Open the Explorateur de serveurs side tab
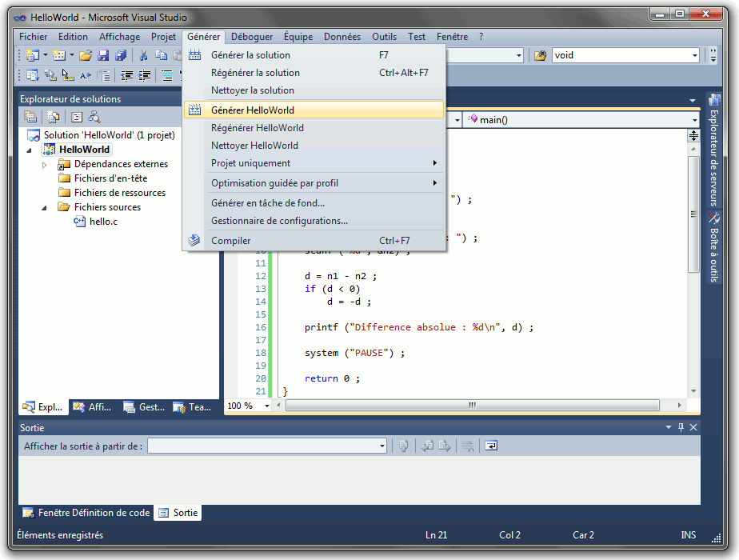 (714, 150)
